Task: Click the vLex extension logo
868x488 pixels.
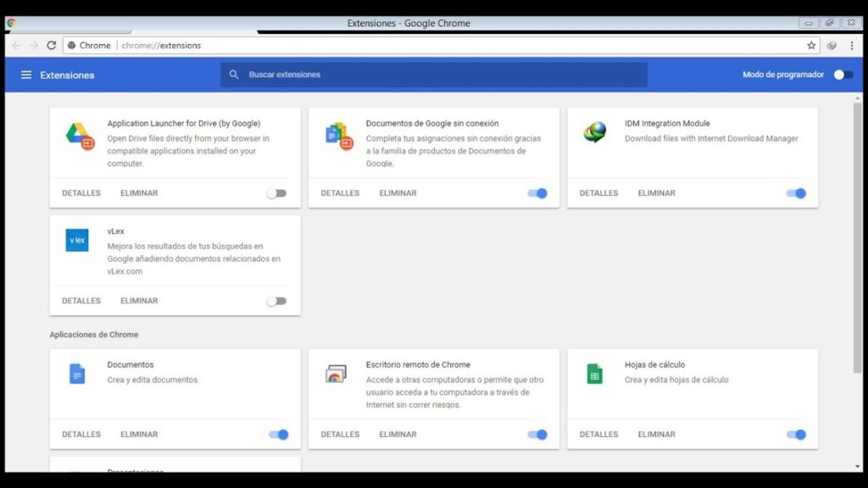Action: pos(77,240)
